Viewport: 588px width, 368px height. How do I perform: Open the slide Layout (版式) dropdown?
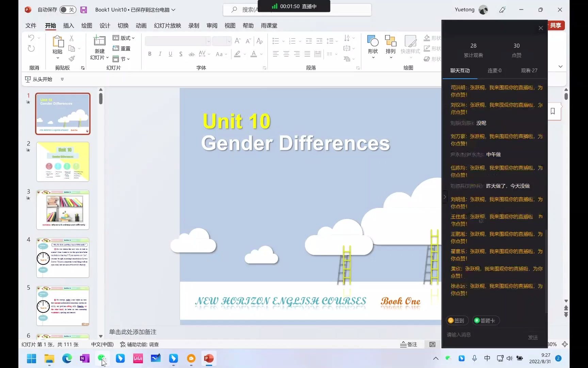tap(124, 38)
